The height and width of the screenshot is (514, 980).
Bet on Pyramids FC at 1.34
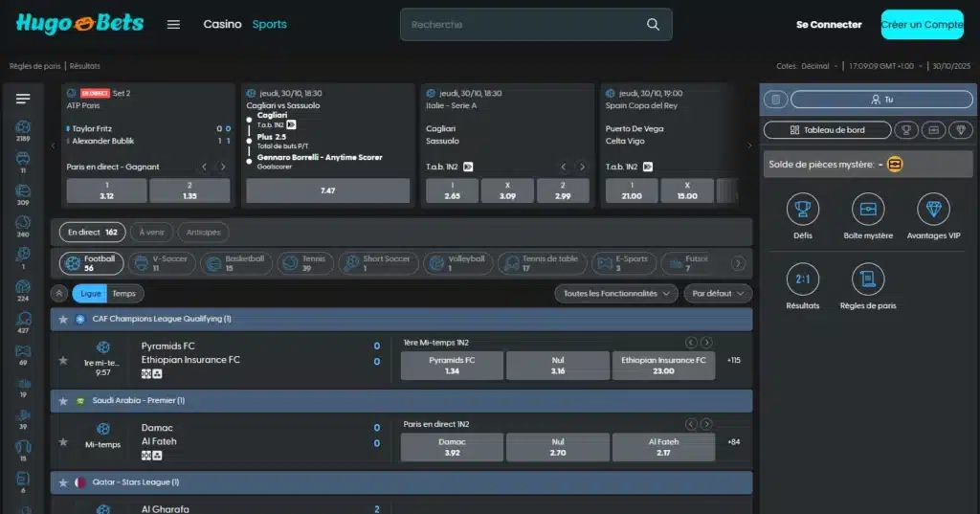click(x=452, y=366)
